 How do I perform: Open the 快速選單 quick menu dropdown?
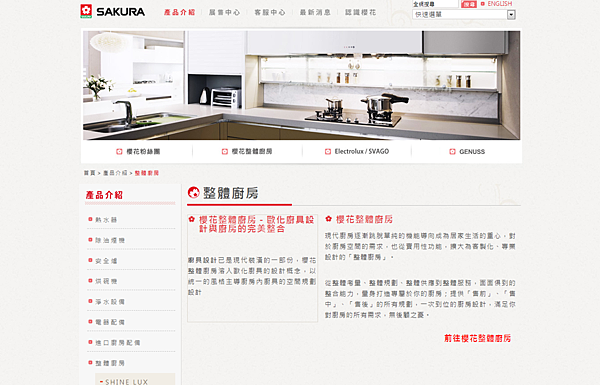[x=464, y=15]
